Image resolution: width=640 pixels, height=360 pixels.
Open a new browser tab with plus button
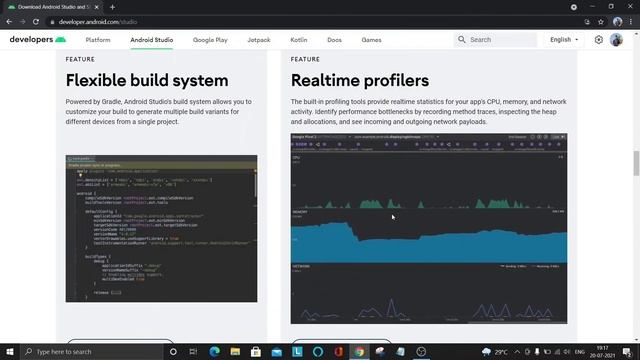(x=112, y=7)
